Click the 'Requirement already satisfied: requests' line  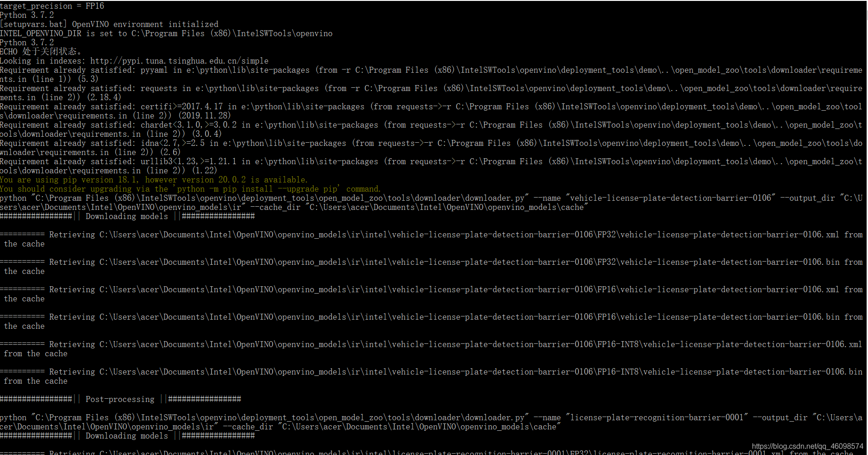pos(431,93)
